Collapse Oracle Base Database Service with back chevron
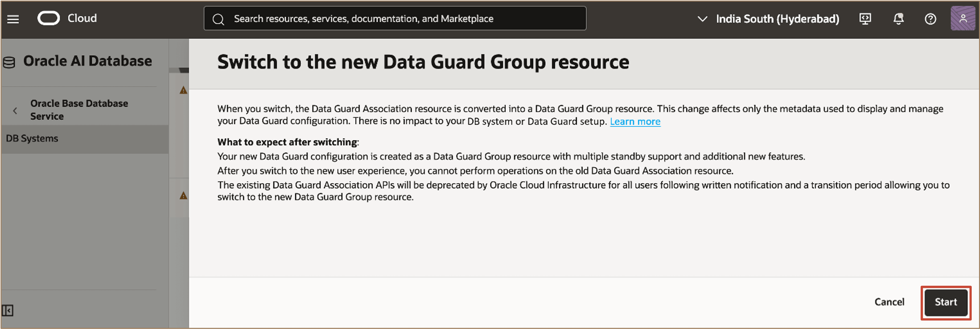Viewport: 980px width, 329px height. pyautogui.click(x=15, y=110)
